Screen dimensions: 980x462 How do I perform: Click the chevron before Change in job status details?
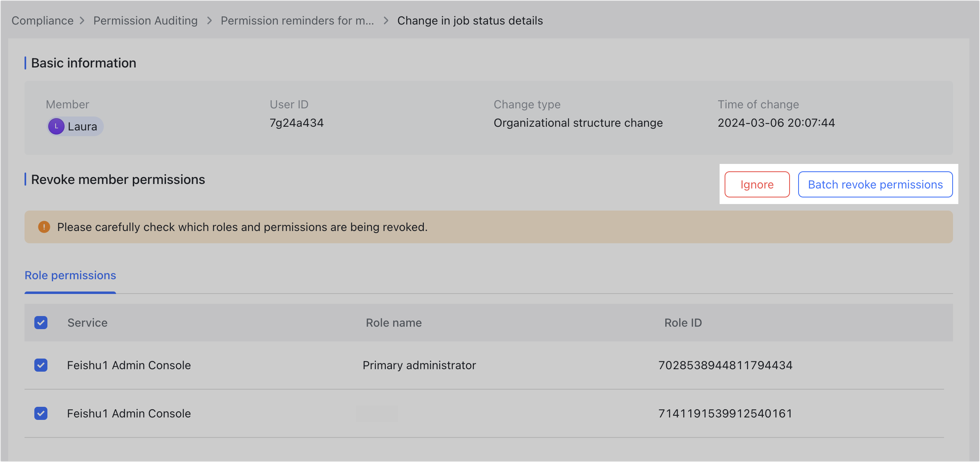click(x=386, y=20)
